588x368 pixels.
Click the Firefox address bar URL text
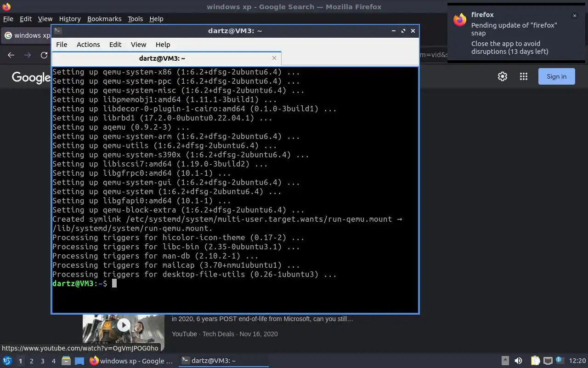434,55
